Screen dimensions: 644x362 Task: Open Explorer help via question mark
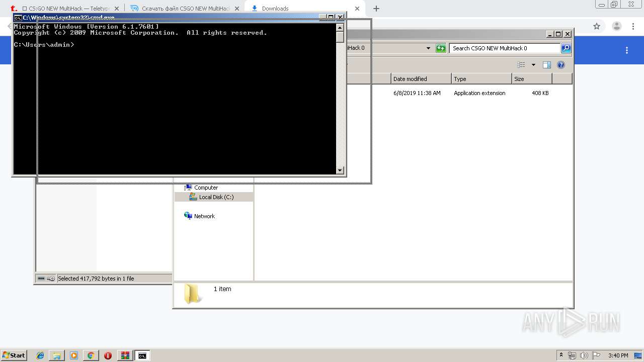point(561,65)
